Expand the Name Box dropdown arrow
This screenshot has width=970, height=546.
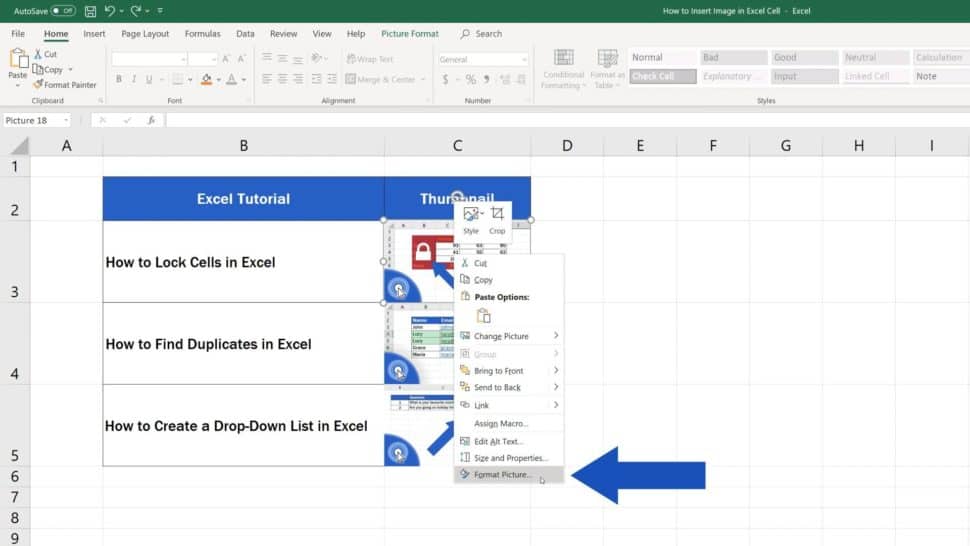pos(66,120)
